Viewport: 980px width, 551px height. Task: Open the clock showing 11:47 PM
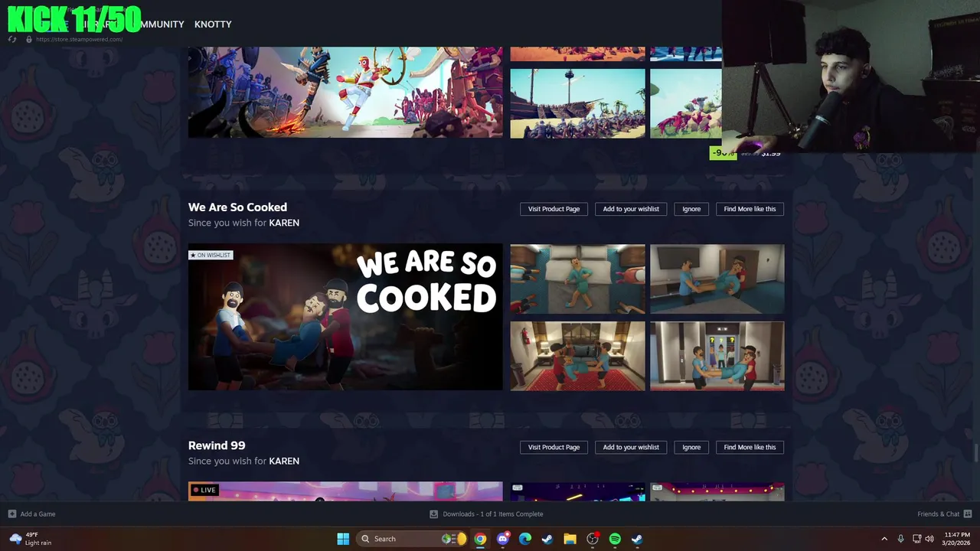pos(957,539)
